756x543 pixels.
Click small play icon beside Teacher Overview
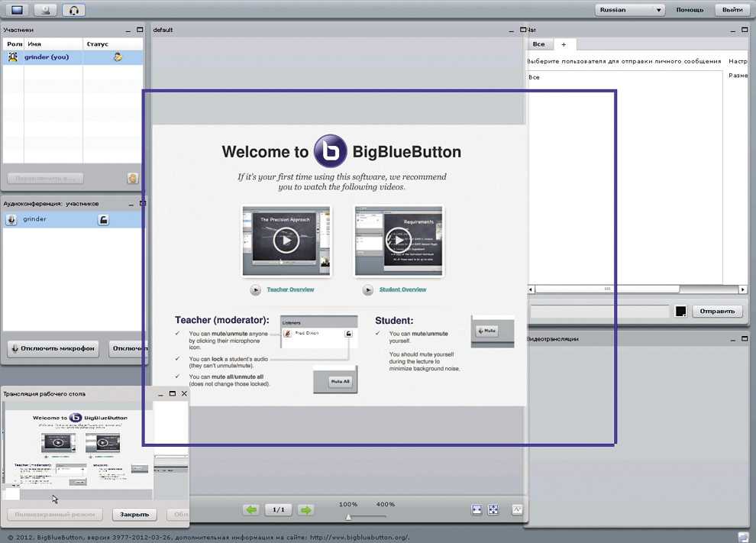pos(256,289)
